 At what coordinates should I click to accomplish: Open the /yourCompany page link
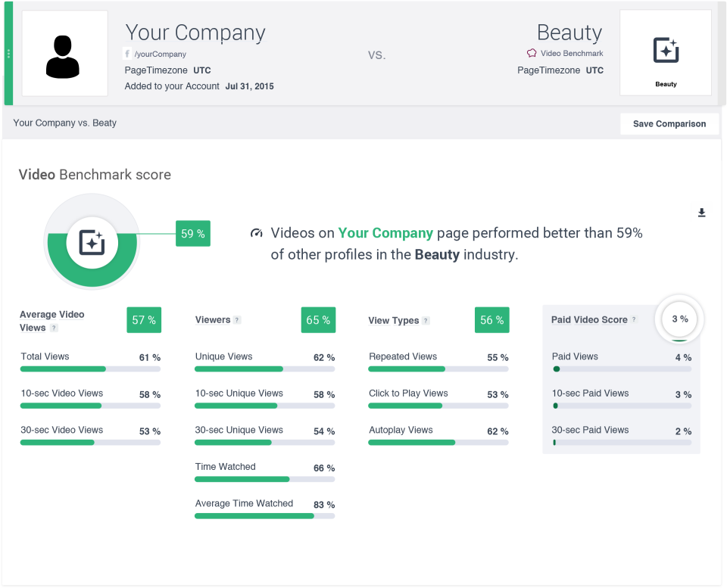tap(160, 54)
